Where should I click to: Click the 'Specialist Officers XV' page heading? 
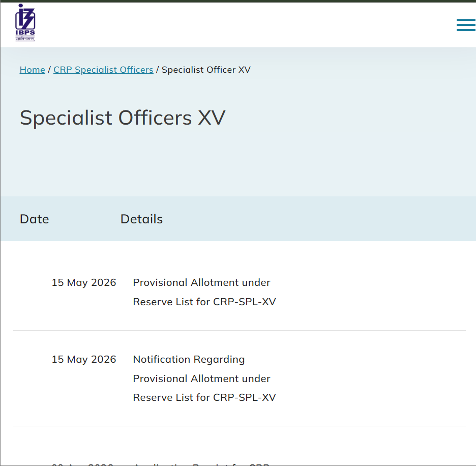123,118
